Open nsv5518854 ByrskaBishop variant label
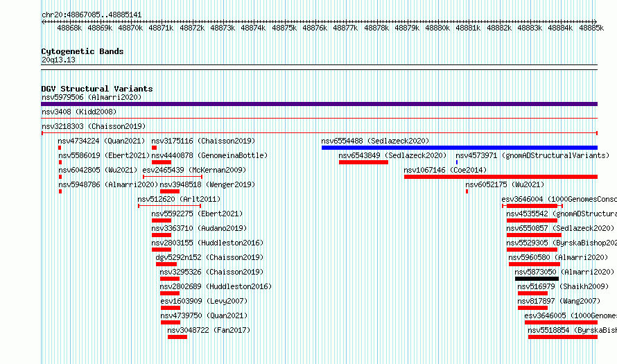 (572, 330)
